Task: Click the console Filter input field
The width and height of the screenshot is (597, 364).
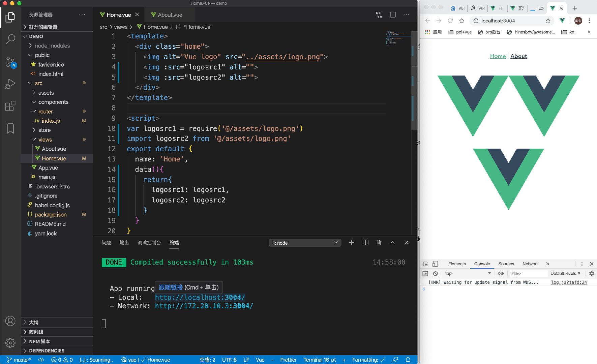Action: coord(527,274)
